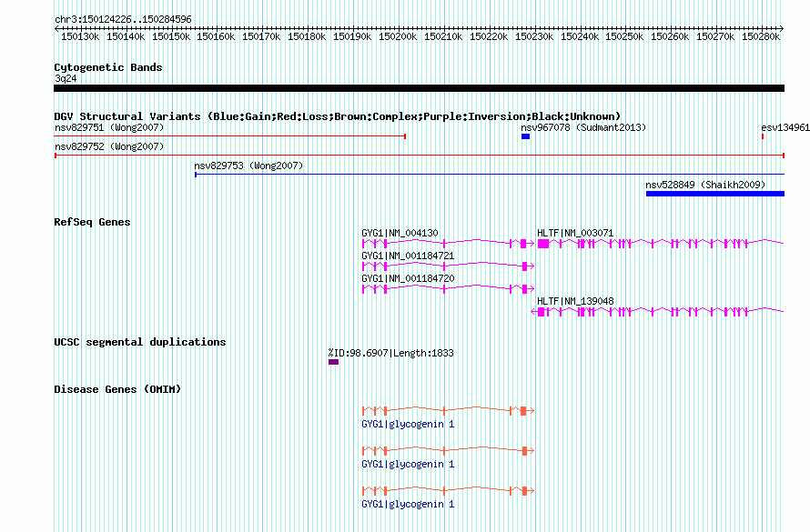Open variant label esv134961 at right edge
This screenshot has width=810, height=532.
point(785,127)
